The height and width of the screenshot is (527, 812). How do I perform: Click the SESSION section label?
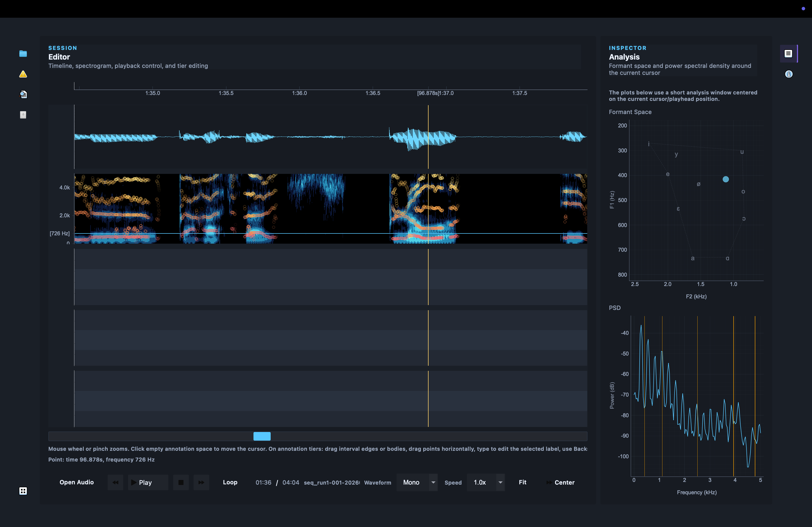[x=63, y=48]
